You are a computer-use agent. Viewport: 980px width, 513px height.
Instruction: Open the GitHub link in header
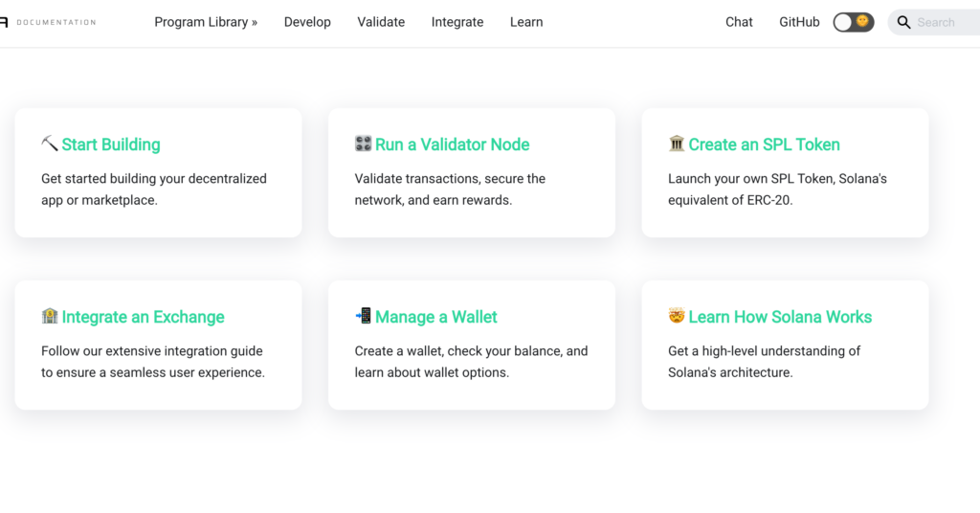point(799,23)
